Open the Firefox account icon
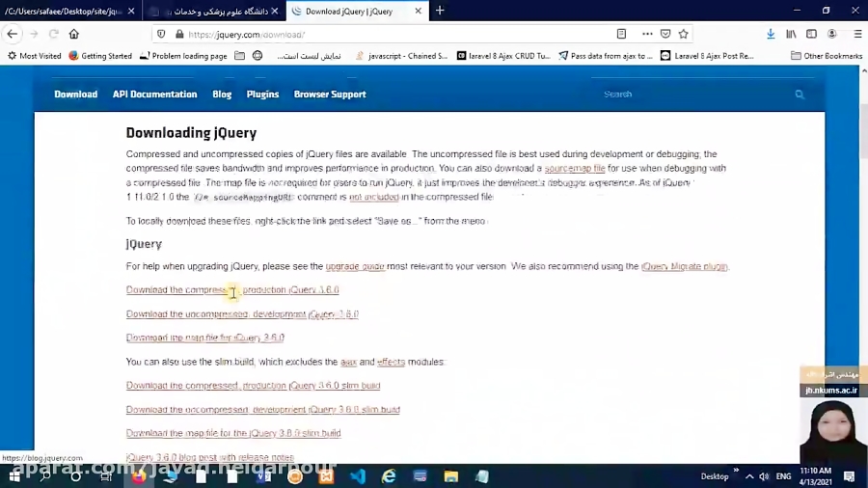Screen dimensions: 868x488 click(x=832, y=34)
